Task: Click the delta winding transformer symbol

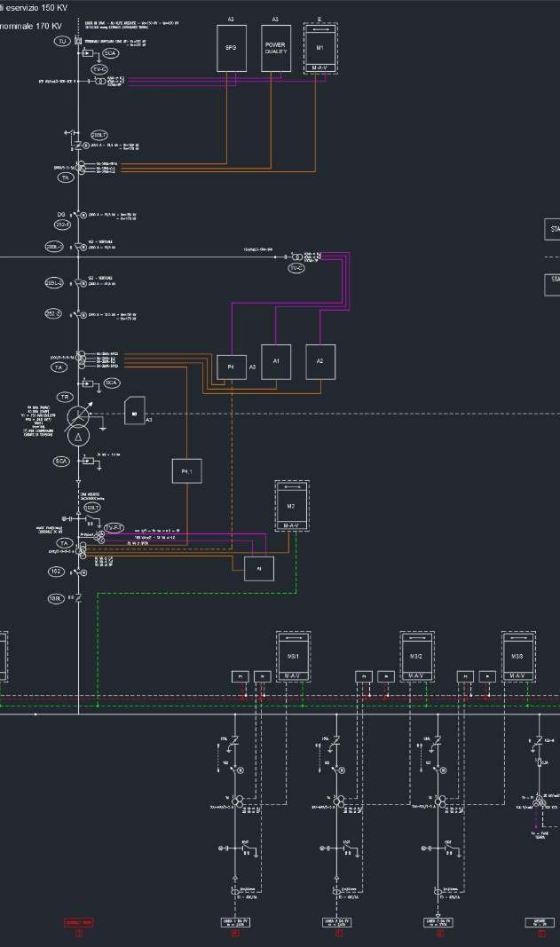Action: coord(78,436)
